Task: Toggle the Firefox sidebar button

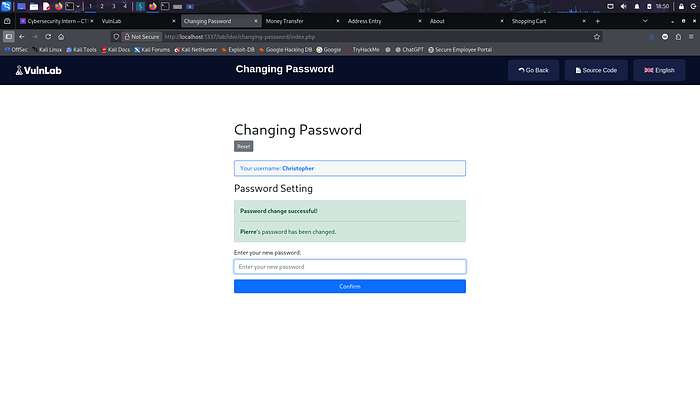Action: pyautogui.click(x=8, y=37)
